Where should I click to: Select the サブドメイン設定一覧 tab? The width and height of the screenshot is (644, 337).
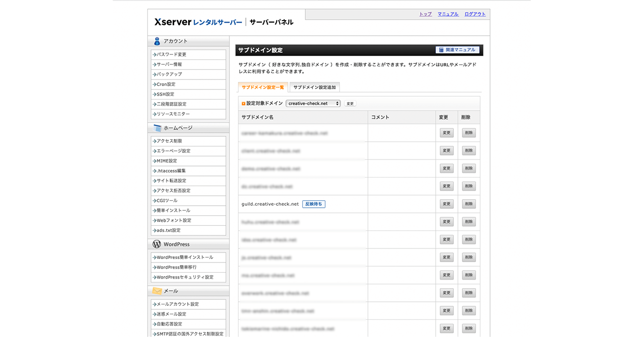coord(263,88)
